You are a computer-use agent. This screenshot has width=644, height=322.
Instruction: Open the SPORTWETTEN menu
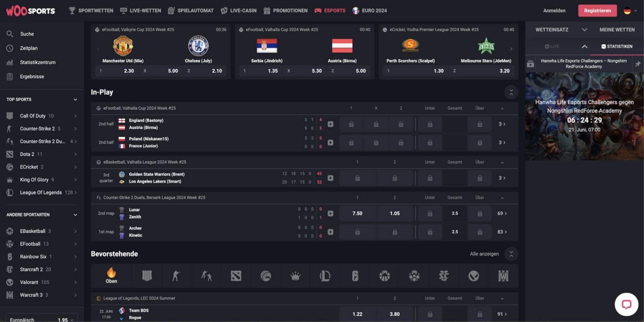click(x=91, y=10)
